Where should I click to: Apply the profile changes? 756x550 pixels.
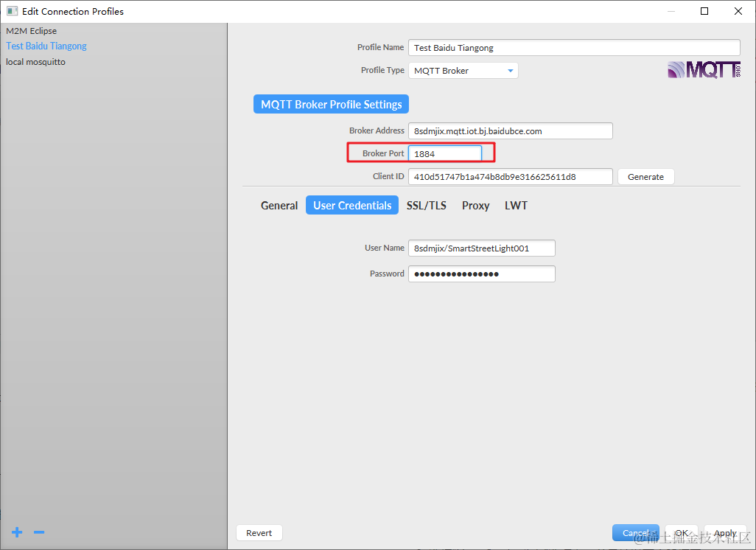point(725,532)
